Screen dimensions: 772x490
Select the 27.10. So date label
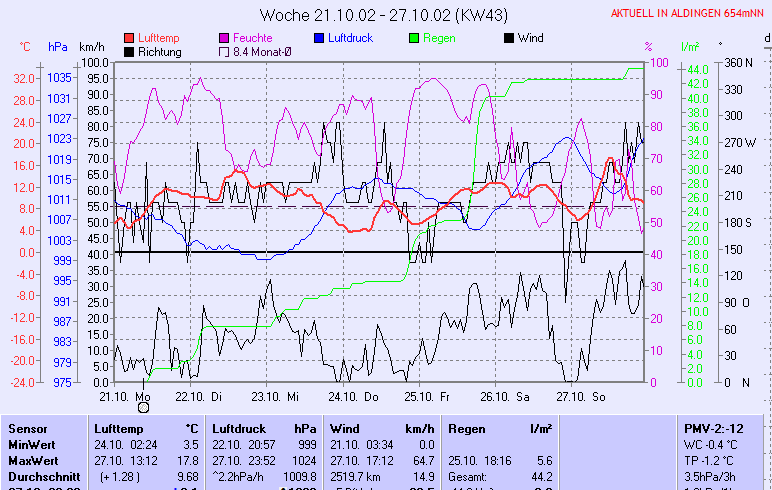581,396
